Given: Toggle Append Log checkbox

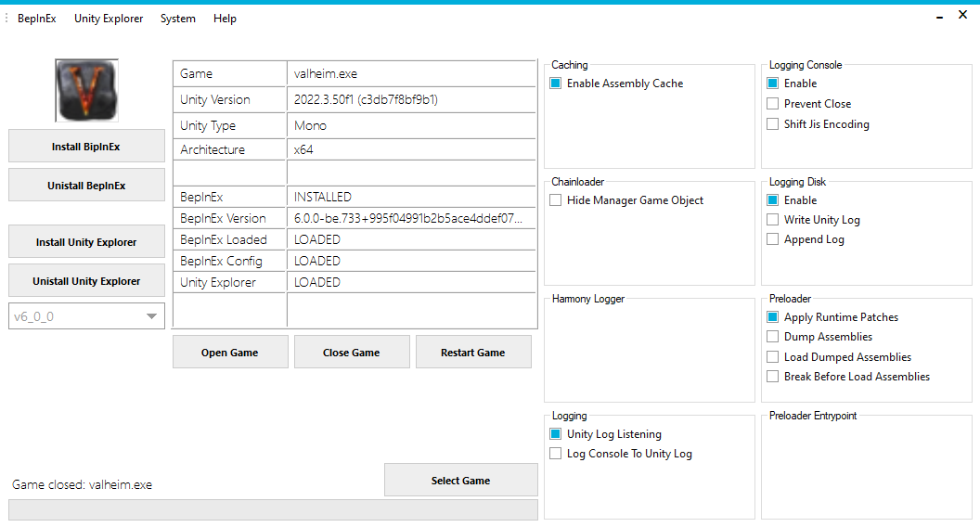Looking at the screenshot, I should click(x=773, y=238).
